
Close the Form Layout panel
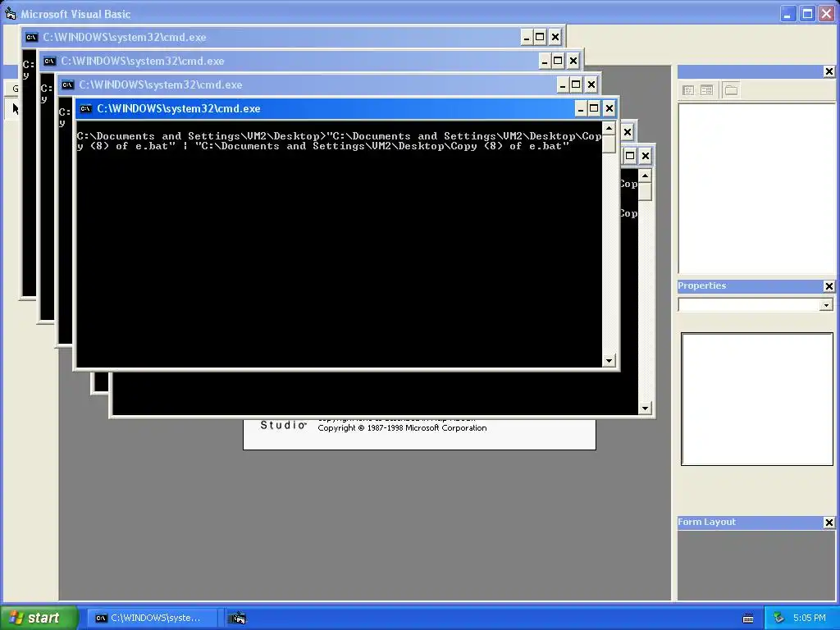click(829, 523)
